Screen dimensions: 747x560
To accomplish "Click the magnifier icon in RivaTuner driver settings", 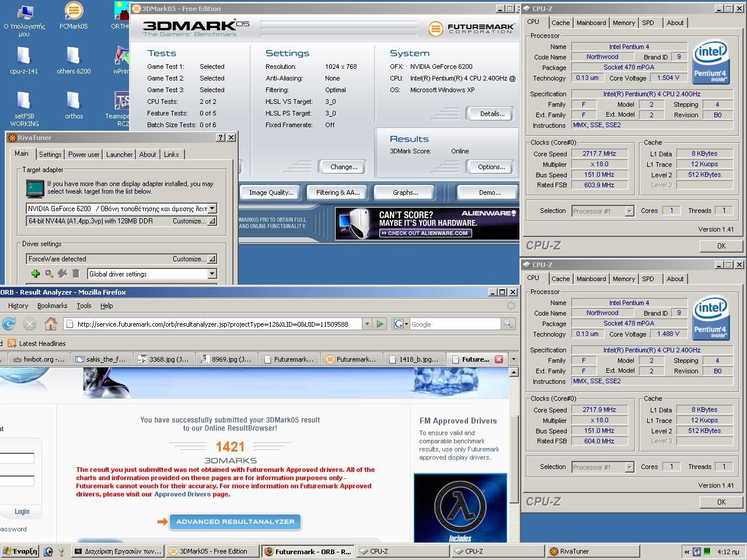I will point(49,274).
